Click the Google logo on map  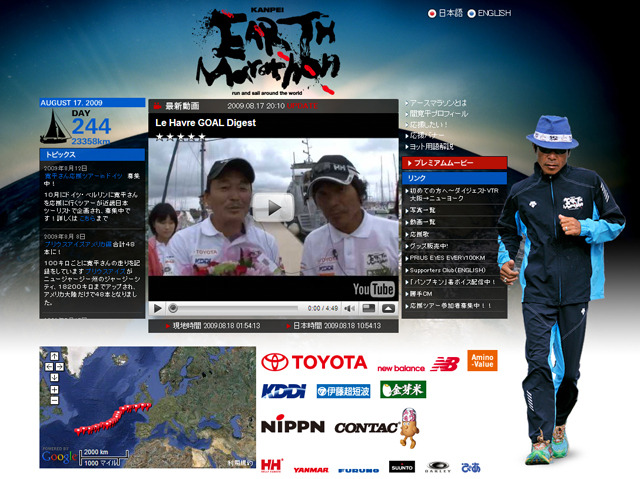(59, 456)
